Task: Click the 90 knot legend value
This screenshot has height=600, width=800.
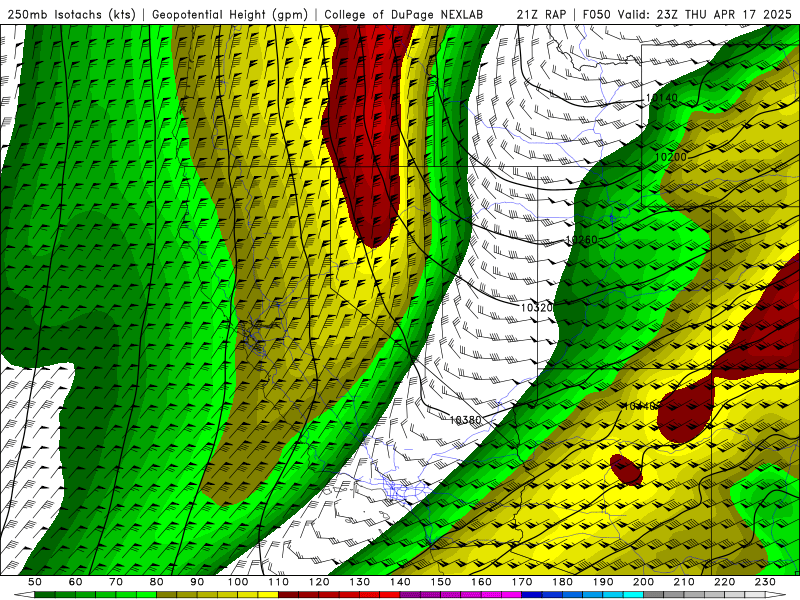Action: coord(197,582)
